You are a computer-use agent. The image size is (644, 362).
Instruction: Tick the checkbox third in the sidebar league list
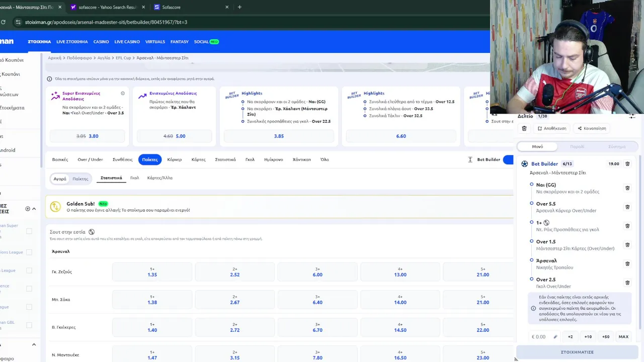(29, 270)
